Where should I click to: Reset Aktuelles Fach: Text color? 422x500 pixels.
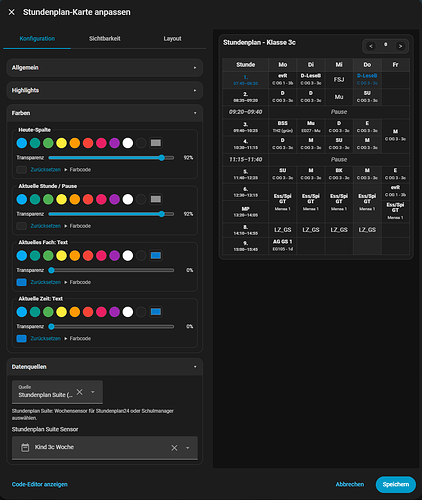(46, 282)
